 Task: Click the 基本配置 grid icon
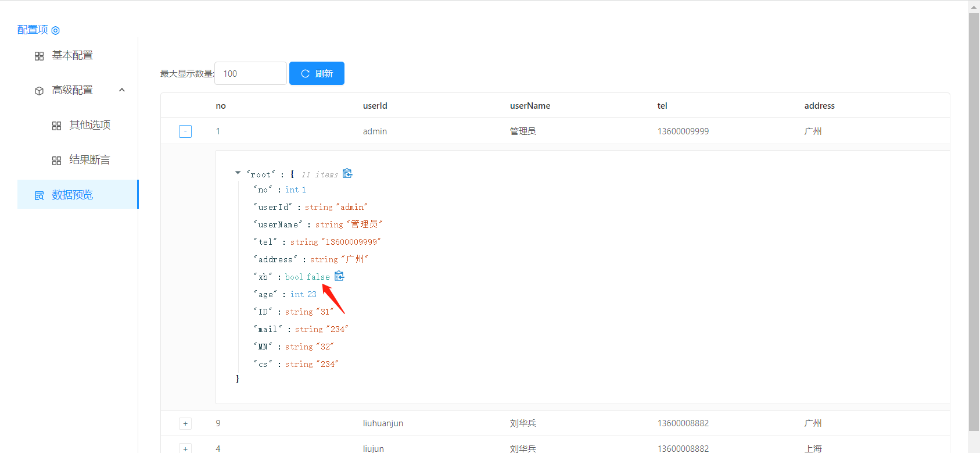tap(39, 56)
